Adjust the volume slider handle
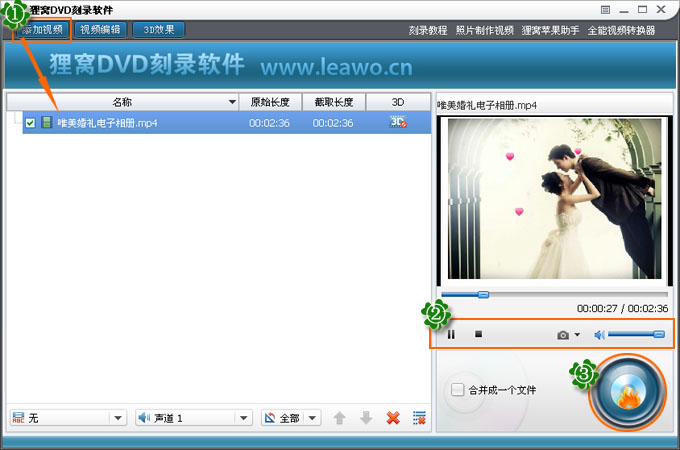680x450 pixels. [659, 334]
